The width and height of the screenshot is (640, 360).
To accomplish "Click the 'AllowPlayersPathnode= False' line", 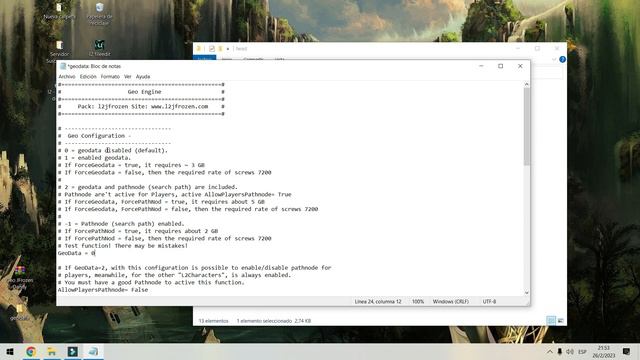I will click(x=103, y=290).
